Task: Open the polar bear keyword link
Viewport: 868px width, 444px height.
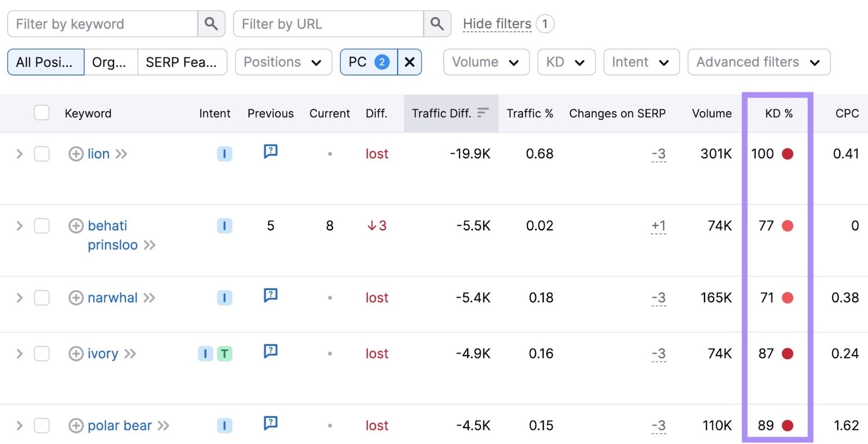Action: (x=120, y=426)
